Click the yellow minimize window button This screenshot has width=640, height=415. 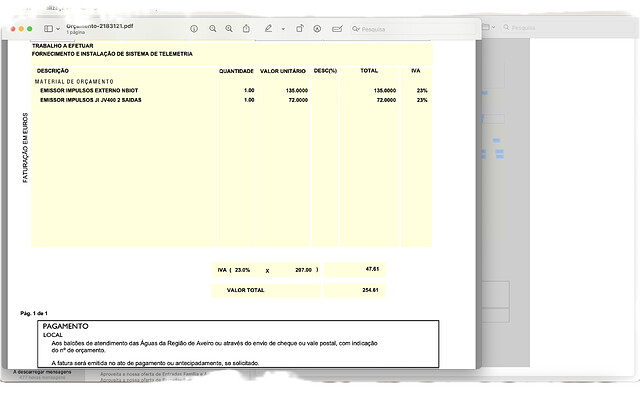[21, 29]
